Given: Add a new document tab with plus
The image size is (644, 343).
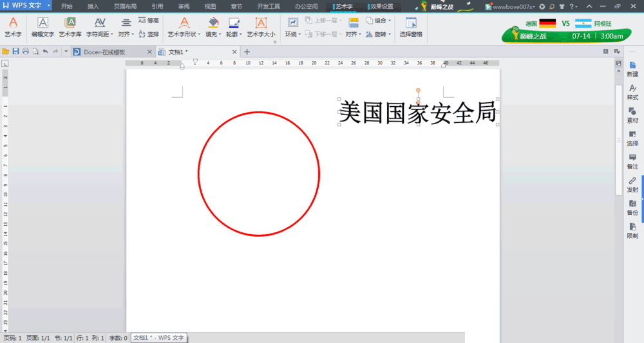Looking at the screenshot, I should coord(247,51).
